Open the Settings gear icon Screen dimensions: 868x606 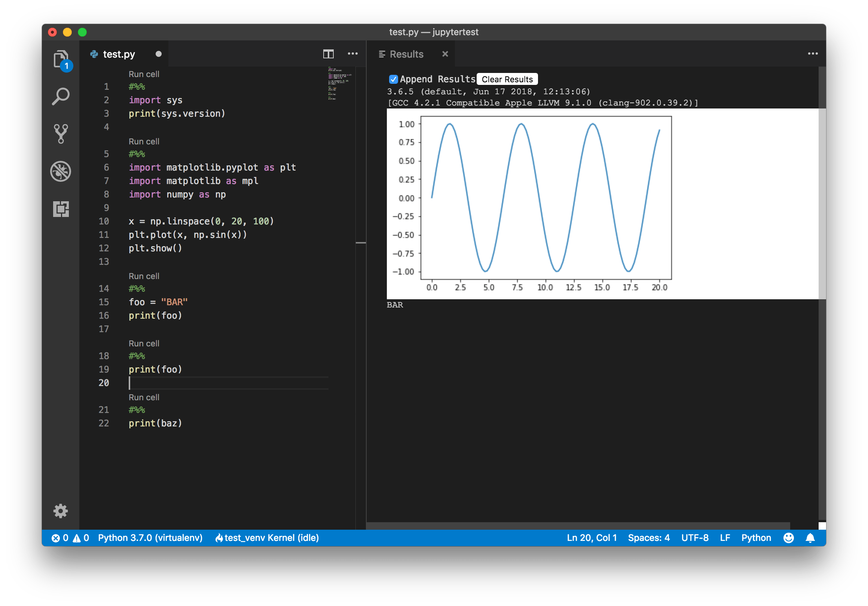point(61,511)
